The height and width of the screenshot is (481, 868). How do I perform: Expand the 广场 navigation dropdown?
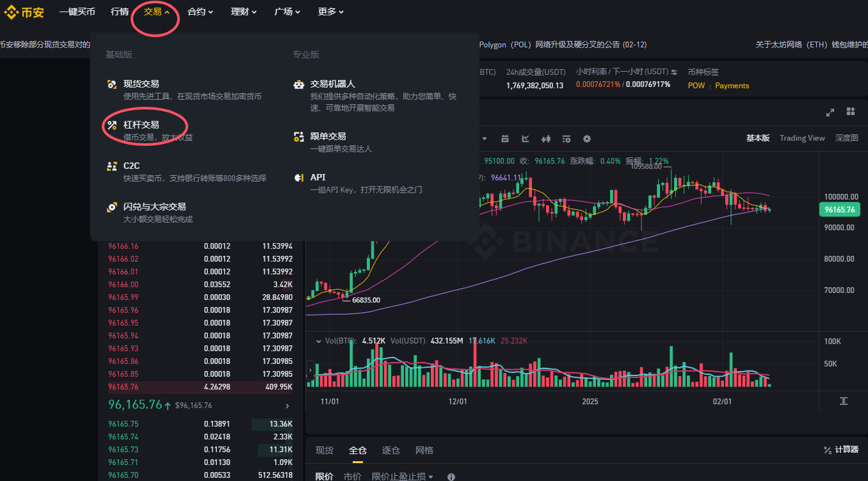coord(287,12)
